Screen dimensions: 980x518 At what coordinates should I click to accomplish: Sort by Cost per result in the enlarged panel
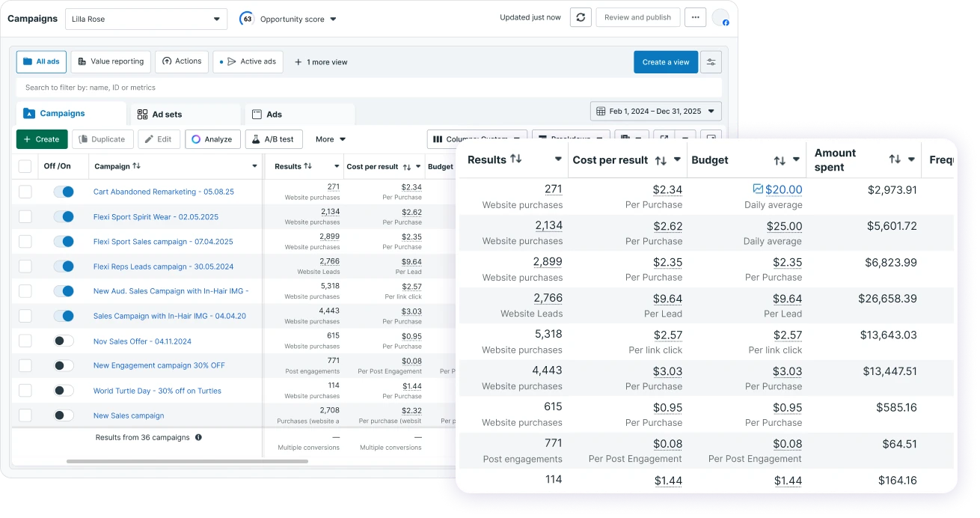coord(661,160)
